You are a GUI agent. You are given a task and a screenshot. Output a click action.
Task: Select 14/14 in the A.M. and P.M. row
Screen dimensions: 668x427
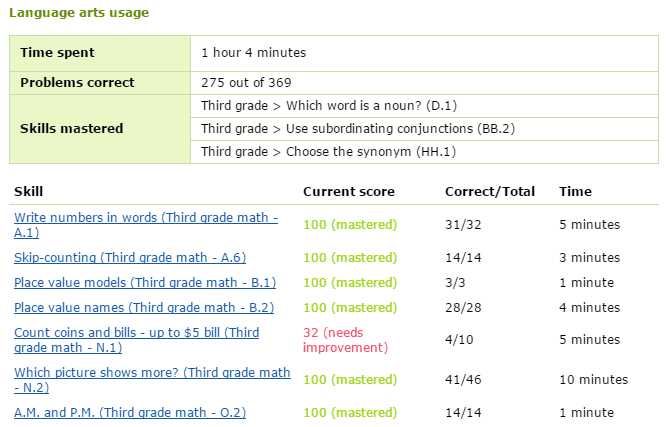[x=463, y=413]
